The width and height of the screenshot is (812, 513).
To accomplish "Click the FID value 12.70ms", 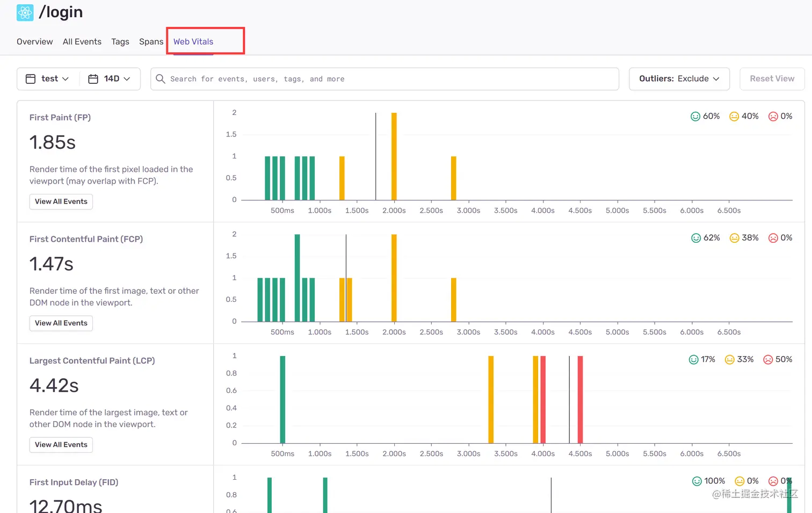I will click(66, 506).
